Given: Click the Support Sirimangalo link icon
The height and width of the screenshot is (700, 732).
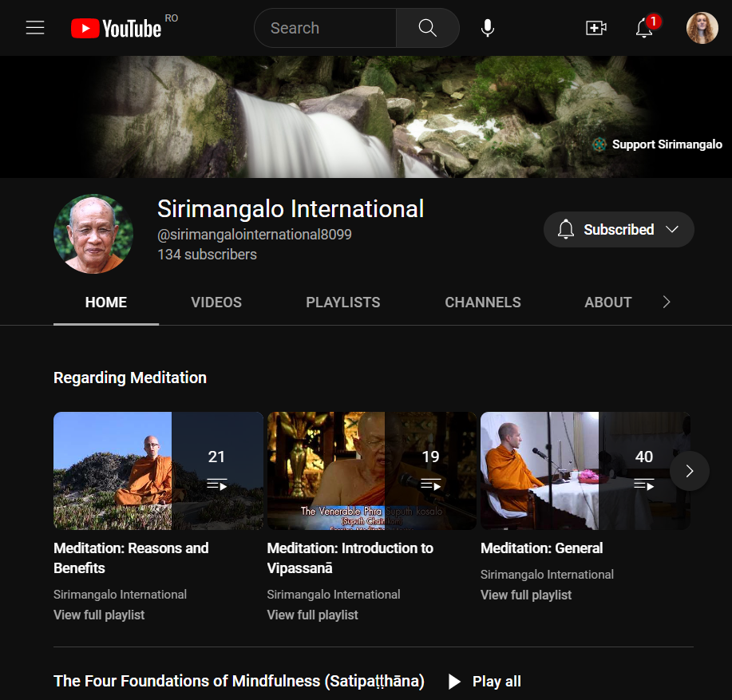Looking at the screenshot, I should 599,144.
